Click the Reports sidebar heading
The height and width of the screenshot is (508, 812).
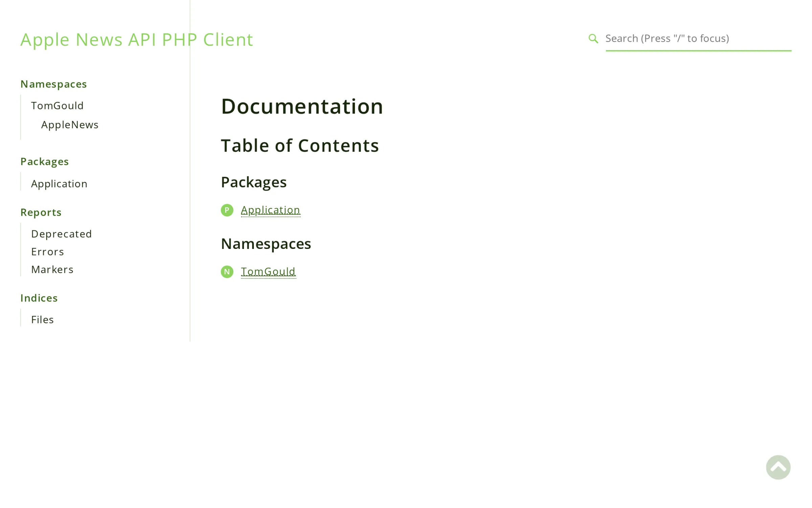coord(41,213)
